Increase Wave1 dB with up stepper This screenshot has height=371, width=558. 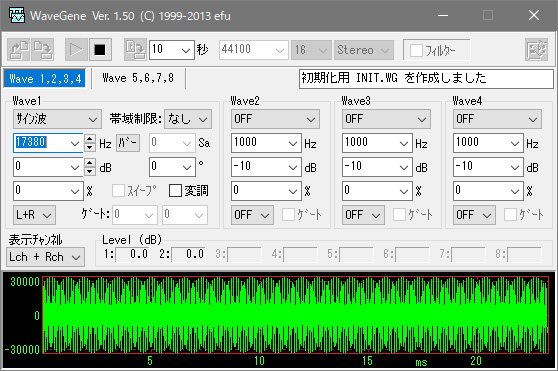tap(90, 163)
